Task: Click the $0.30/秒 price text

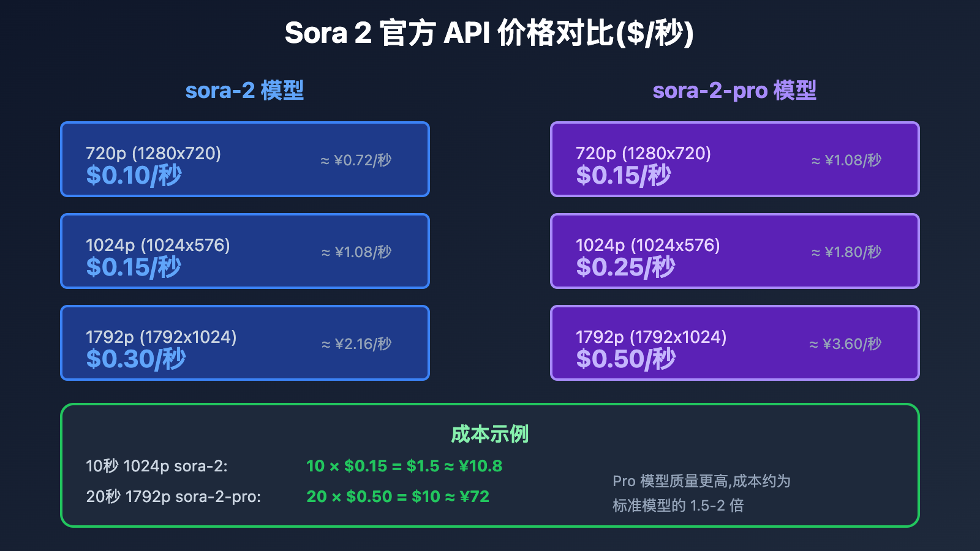Action: (x=135, y=359)
